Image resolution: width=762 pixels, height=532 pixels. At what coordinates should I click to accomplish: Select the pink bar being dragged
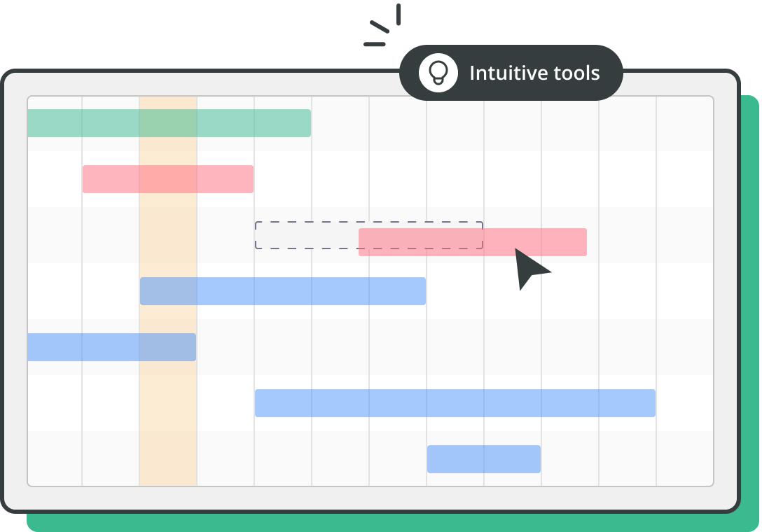pyautogui.click(x=473, y=242)
